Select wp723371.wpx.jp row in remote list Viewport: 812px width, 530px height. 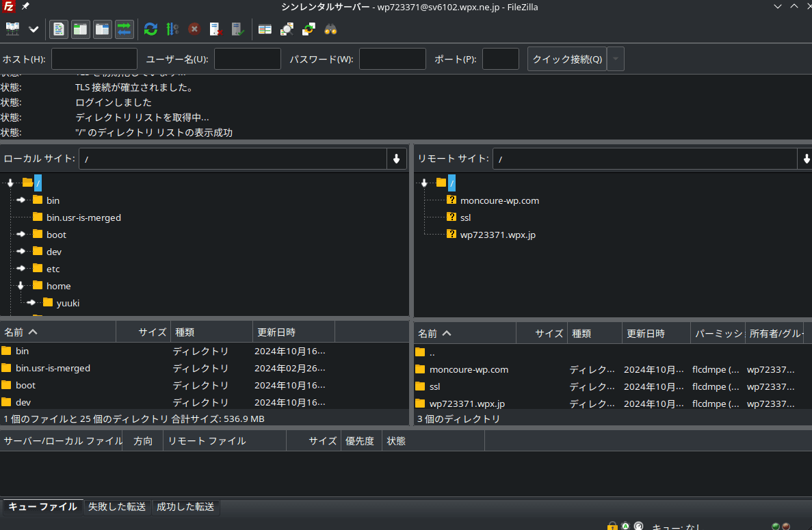point(613,403)
